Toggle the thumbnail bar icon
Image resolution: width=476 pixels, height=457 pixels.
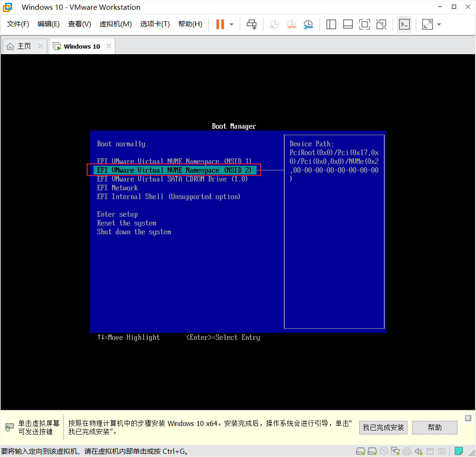coord(348,24)
